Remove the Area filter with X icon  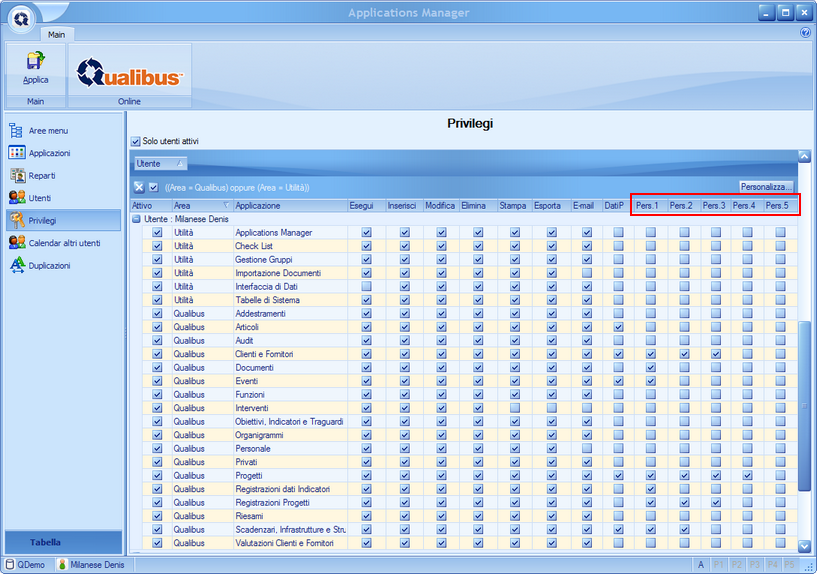(138, 187)
